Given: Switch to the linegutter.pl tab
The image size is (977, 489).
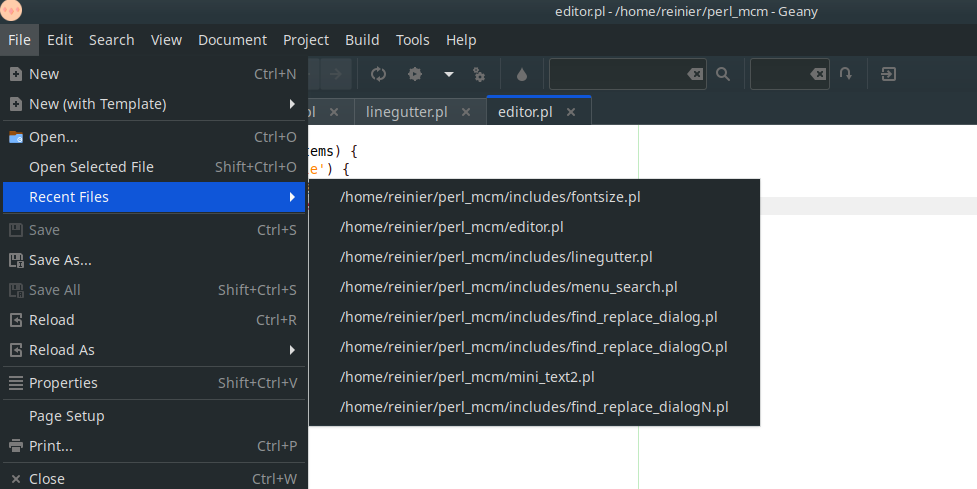Looking at the screenshot, I should pyautogui.click(x=406, y=112).
